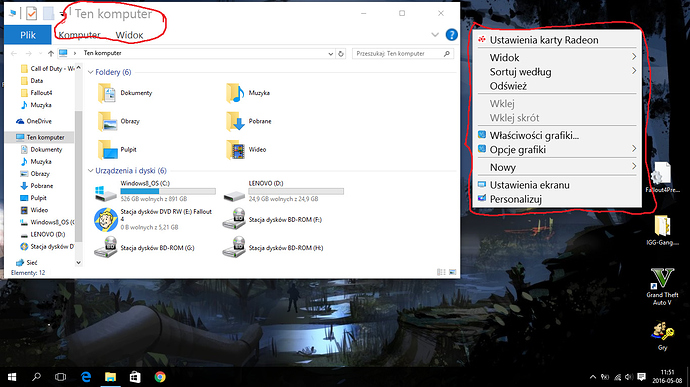Viewport: 690px width, 387px height.
Task: Open the Store from taskbar
Action: coord(135,377)
